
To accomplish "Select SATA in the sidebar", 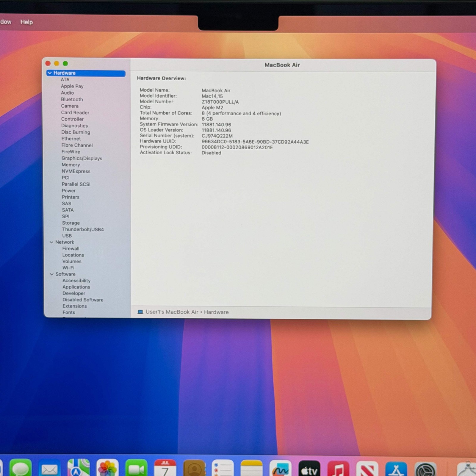I will point(68,210).
